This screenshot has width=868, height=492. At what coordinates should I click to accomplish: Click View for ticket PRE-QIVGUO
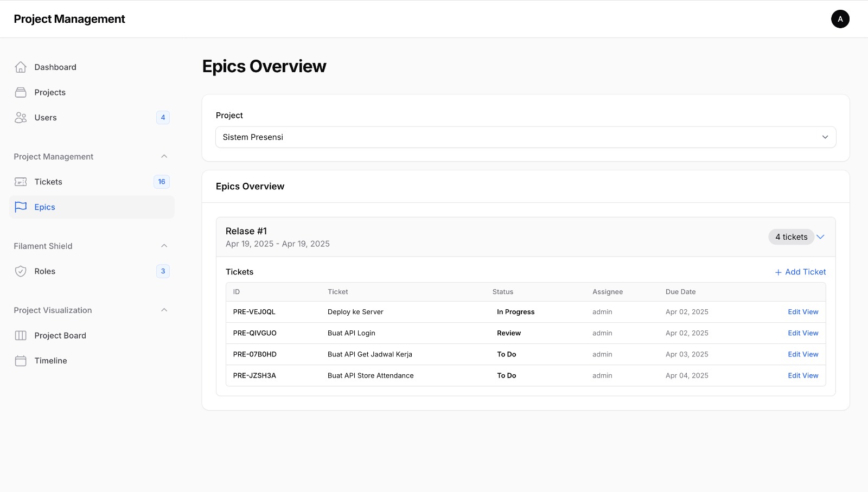coord(810,333)
